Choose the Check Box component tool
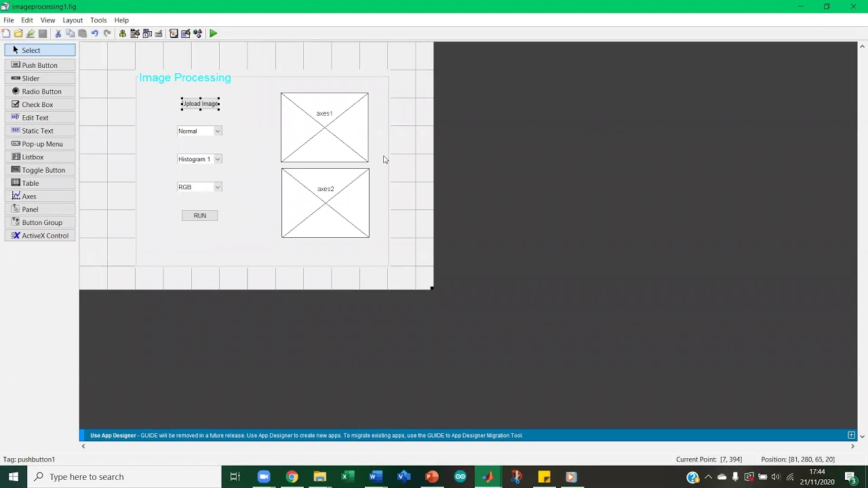This screenshot has height=488, width=868. 40,104
